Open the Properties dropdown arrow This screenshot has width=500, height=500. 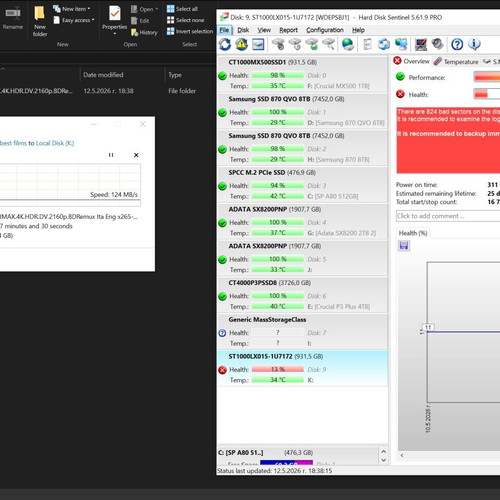pyautogui.click(x=114, y=34)
